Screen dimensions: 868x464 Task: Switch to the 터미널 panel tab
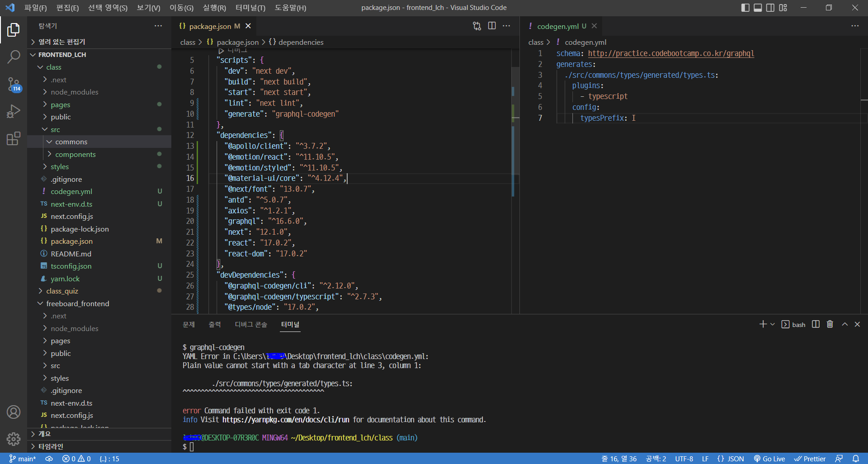[x=290, y=324]
